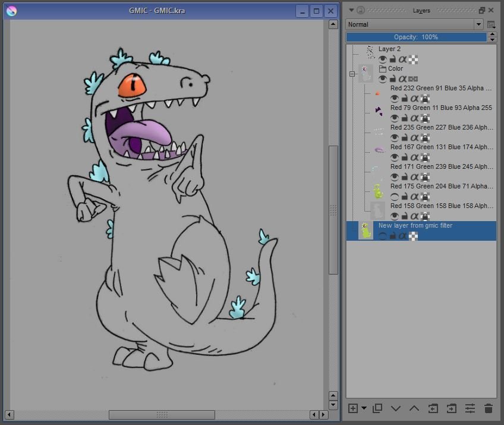This screenshot has width=504, height=425.
Task: Select layer Red 158 Green 158 Blue 158
Action: 442,206
